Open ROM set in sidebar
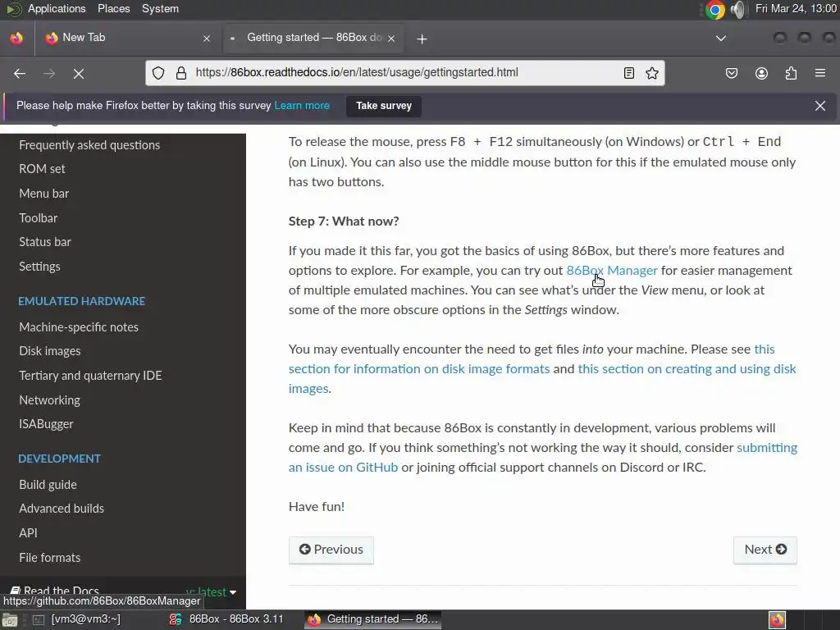Viewport: 840px width, 630px height. coord(42,169)
